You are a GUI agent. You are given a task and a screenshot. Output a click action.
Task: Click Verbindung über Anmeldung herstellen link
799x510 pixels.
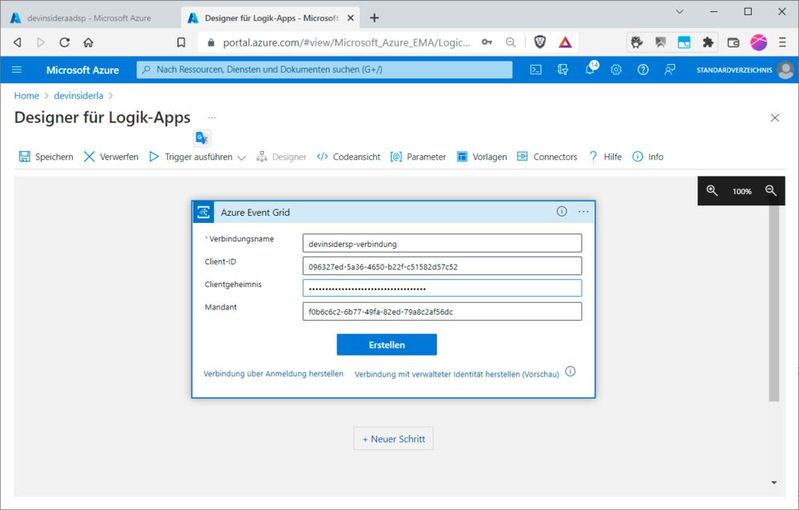[x=273, y=373]
